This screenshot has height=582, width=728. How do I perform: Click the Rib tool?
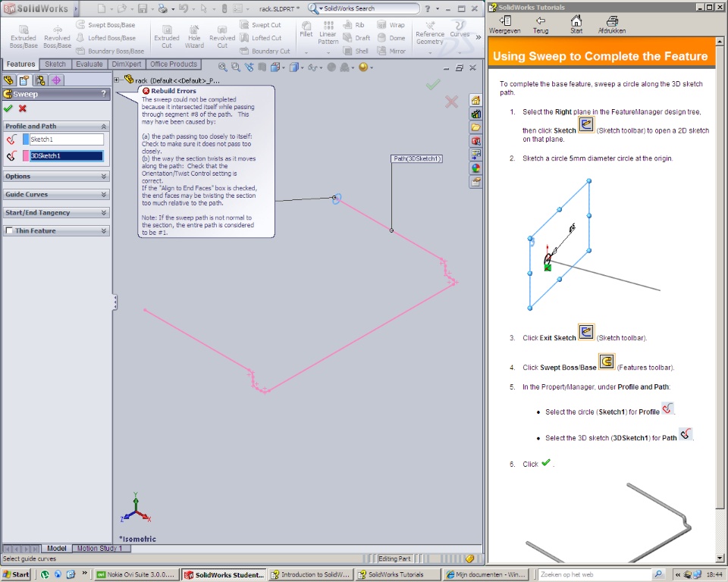pos(354,24)
